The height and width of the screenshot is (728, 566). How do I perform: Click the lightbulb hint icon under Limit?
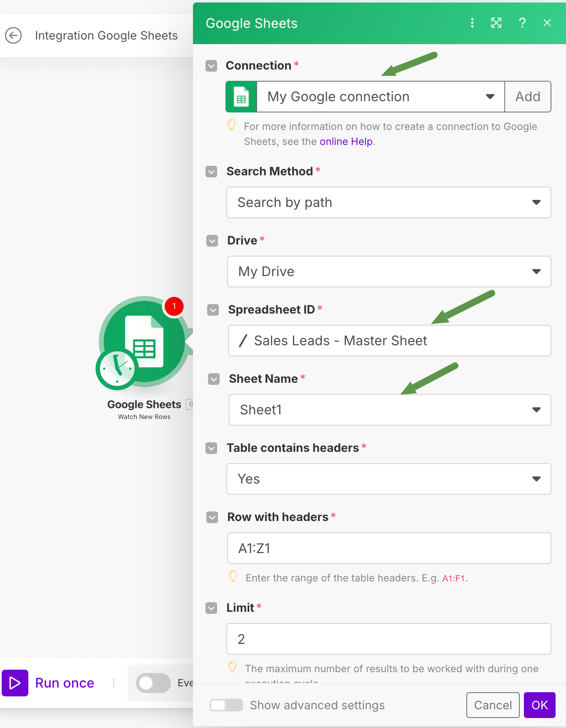(232, 667)
